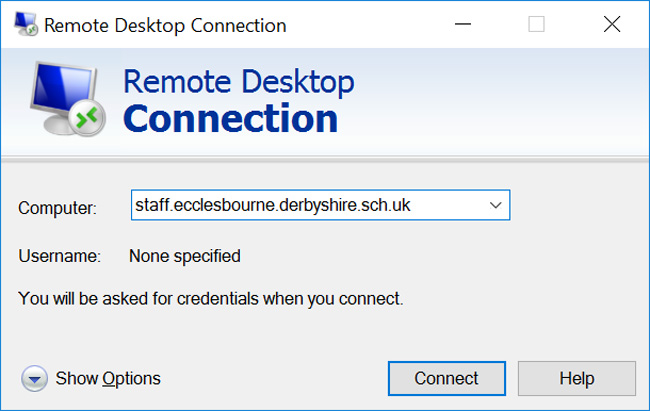Minimize the Remote Desktop Connection window

[x=463, y=24]
